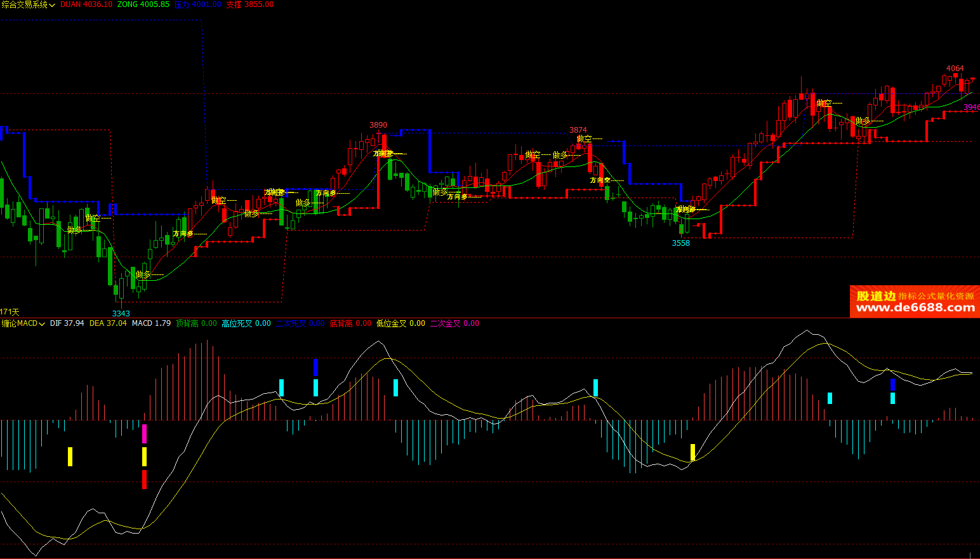
Task: Select the 4064 top price marker
Action: point(955,69)
